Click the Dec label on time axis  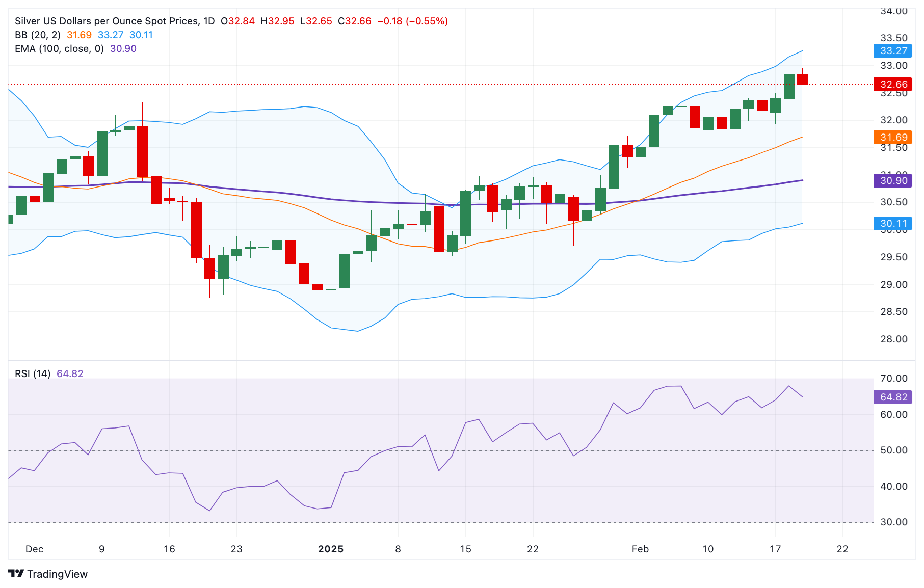[34, 549]
